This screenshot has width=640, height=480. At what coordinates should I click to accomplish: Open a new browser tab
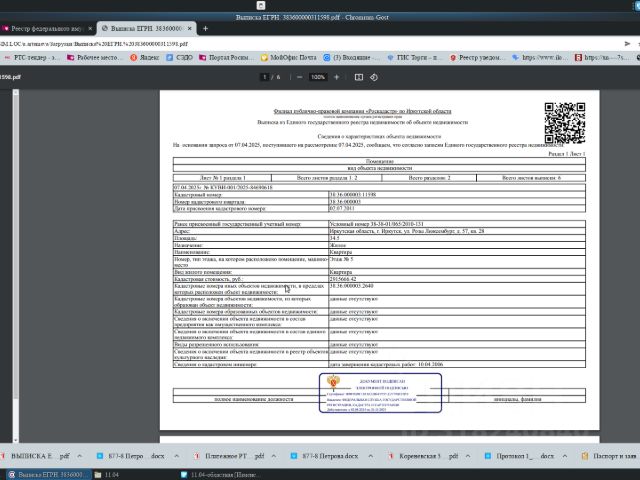(205, 29)
